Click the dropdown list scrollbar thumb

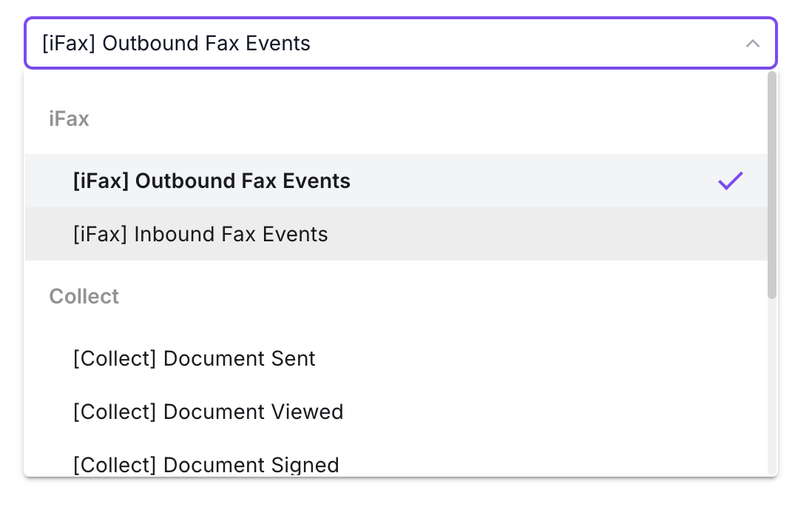(x=772, y=185)
